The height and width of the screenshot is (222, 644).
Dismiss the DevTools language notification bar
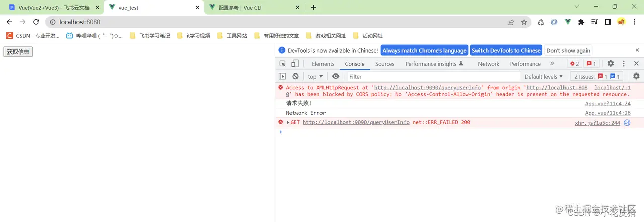(x=636, y=50)
